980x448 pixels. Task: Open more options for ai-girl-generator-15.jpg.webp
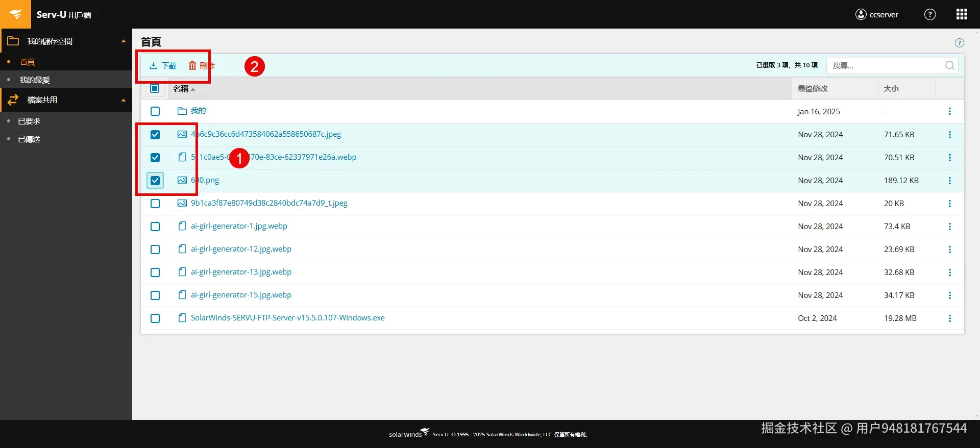pyautogui.click(x=949, y=295)
